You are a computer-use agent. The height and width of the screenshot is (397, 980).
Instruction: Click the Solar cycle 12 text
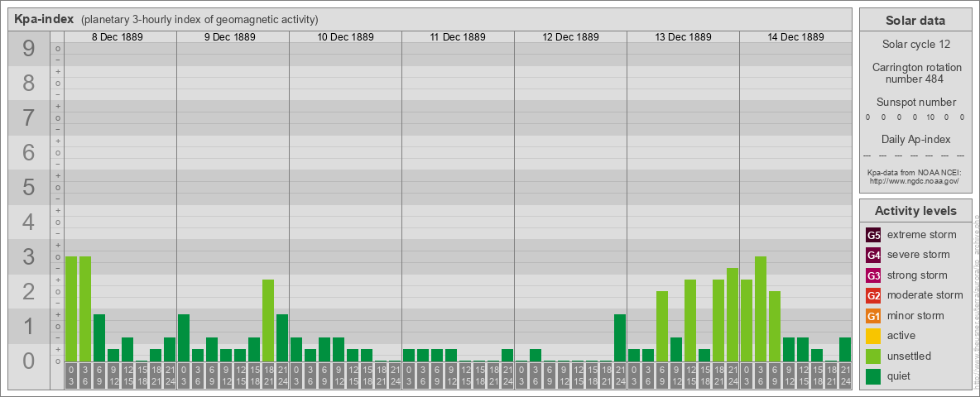coord(915,45)
